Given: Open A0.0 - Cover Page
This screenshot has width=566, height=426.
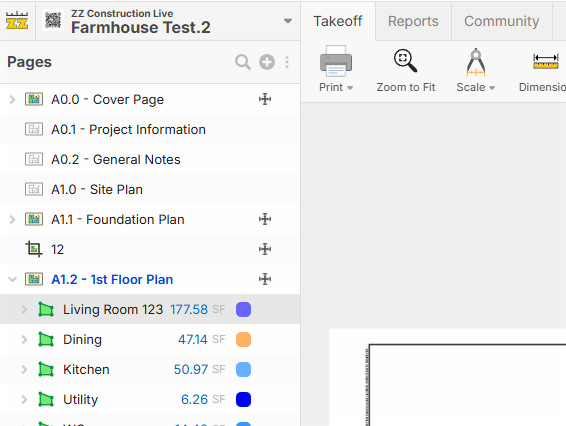Looking at the screenshot, I should click(107, 100).
